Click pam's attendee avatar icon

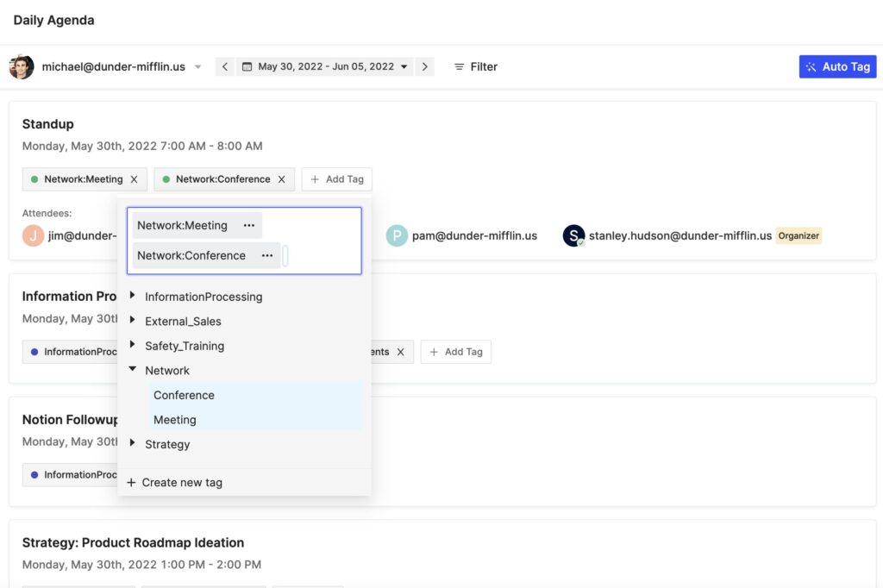coord(397,235)
